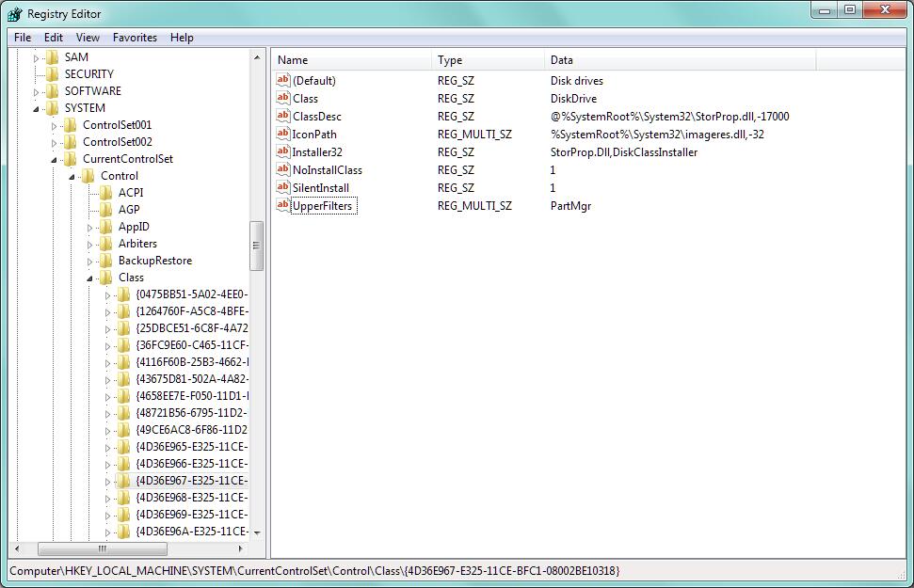Click the CurrentControlSet folder icon
The image size is (914, 588).
[71, 158]
